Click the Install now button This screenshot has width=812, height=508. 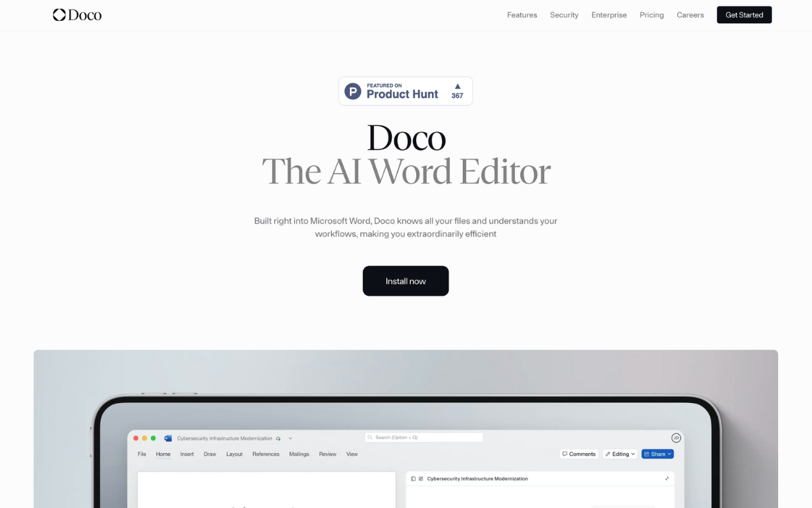pyautogui.click(x=405, y=281)
